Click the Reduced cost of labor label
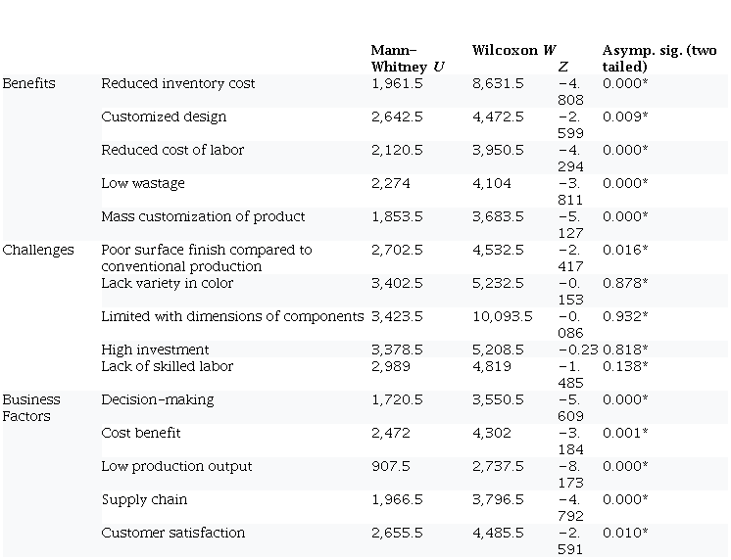 click(172, 151)
